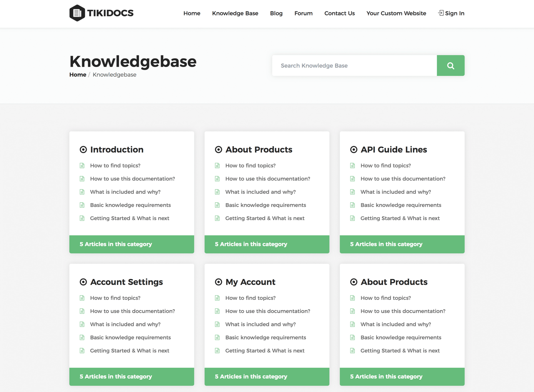Open the Knowledge Base nav menu item

coord(235,13)
